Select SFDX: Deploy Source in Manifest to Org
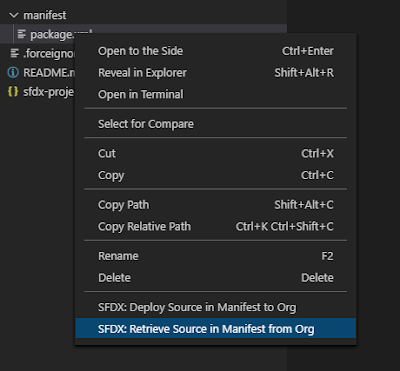Viewport: 400px width, 371px height. (216, 307)
